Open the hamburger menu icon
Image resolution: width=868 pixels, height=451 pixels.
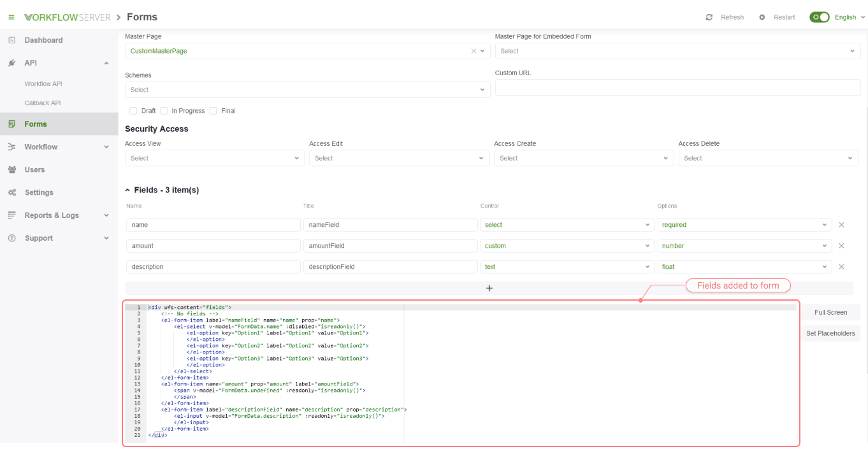coord(11,17)
